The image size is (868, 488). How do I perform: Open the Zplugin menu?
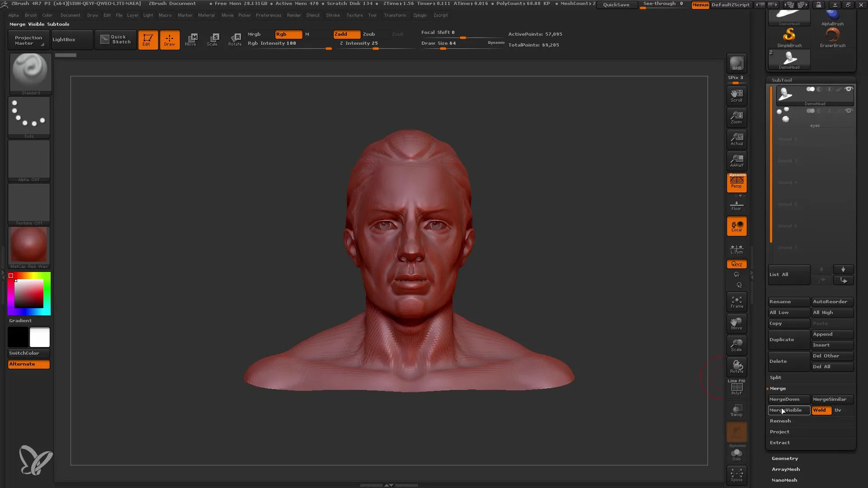[420, 15]
